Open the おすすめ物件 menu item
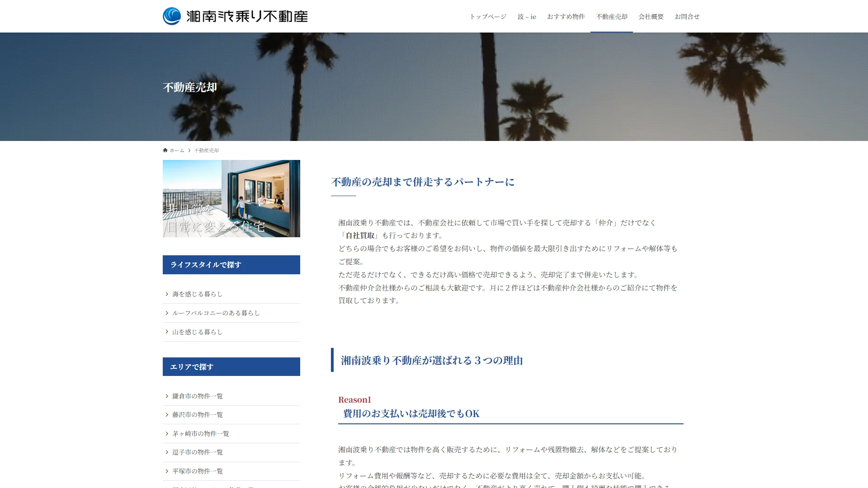868x488 pixels. point(566,17)
